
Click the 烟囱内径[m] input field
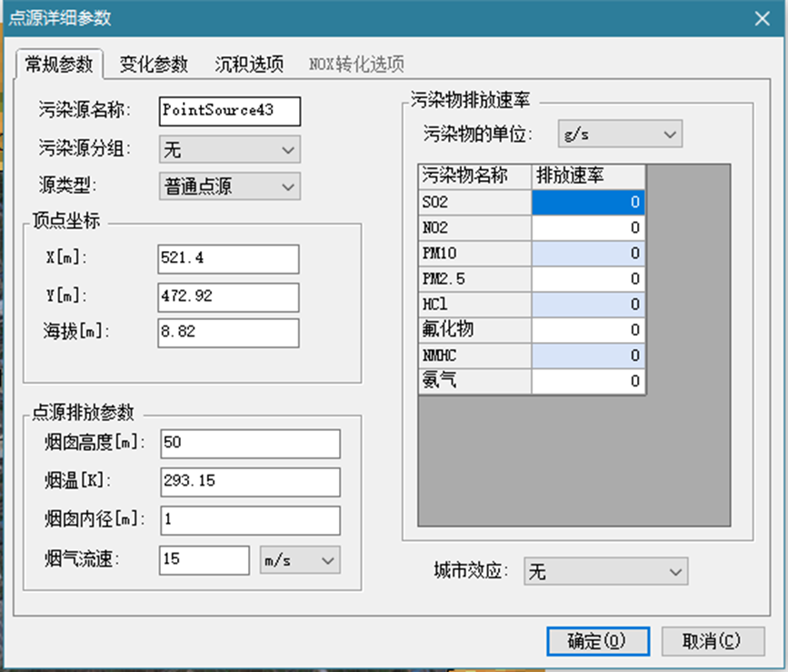pos(249,520)
